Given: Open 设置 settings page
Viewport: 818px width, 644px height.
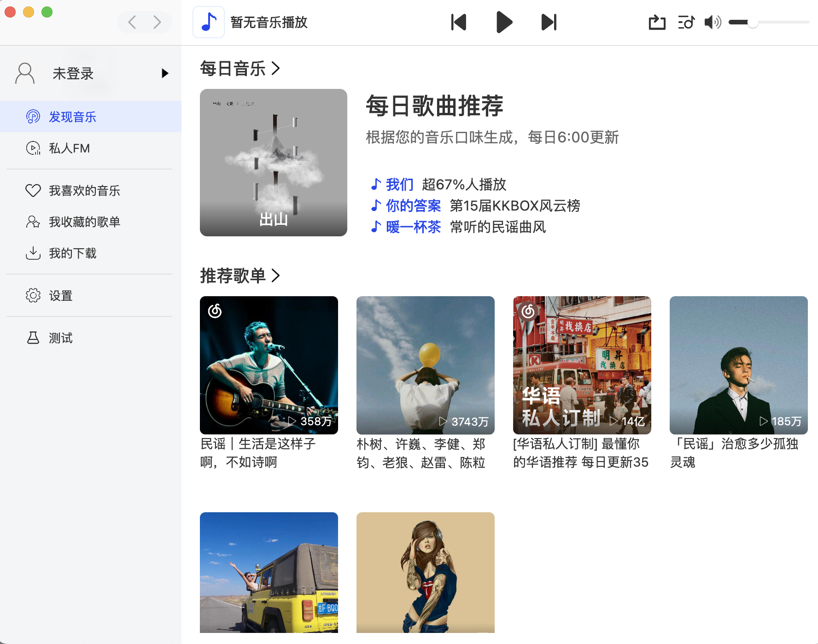Looking at the screenshot, I should point(91,295).
